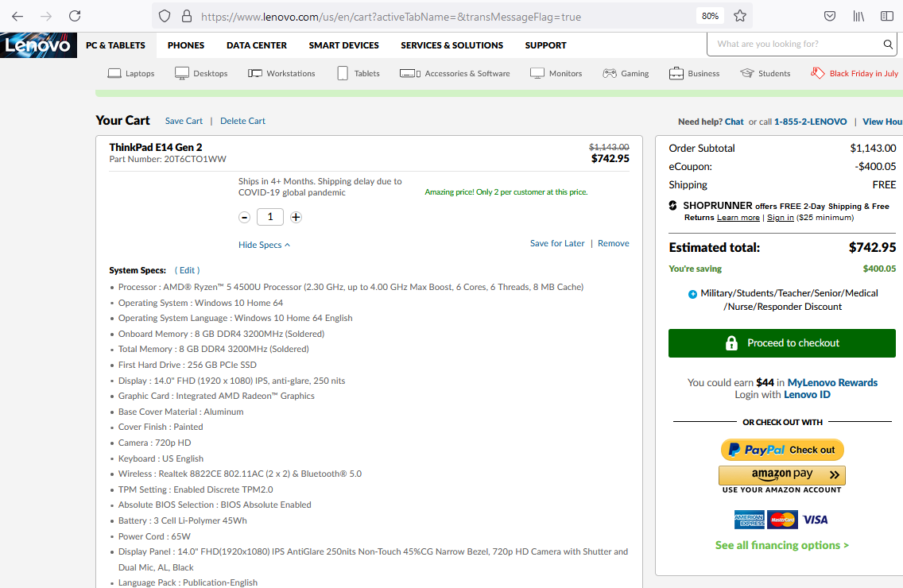Check out with Amazon Pay
The height and width of the screenshot is (588, 903).
[x=782, y=475]
